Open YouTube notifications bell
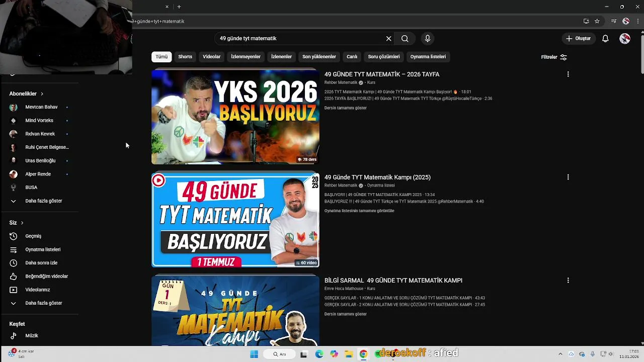The width and height of the screenshot is (644, 362). click(606, 39)
